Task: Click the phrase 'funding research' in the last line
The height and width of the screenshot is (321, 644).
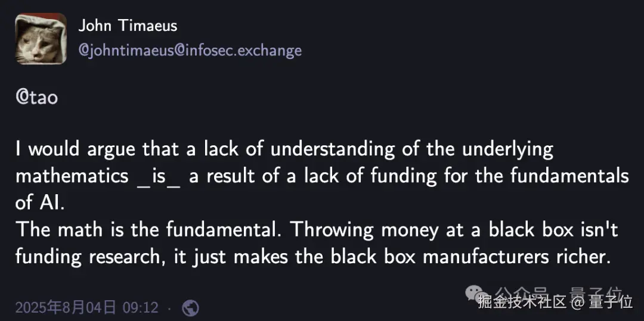Action: point(88,256)
